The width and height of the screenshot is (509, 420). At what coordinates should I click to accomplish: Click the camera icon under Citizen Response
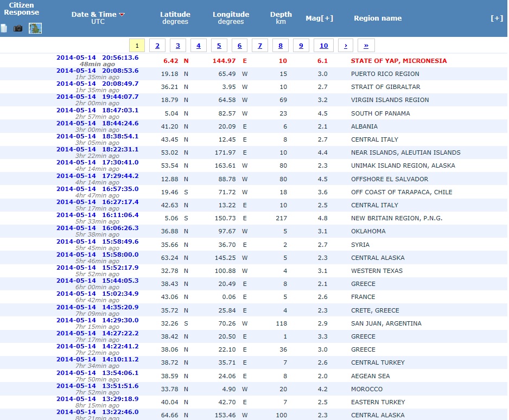pyautogui.click(x=18, y=29)
